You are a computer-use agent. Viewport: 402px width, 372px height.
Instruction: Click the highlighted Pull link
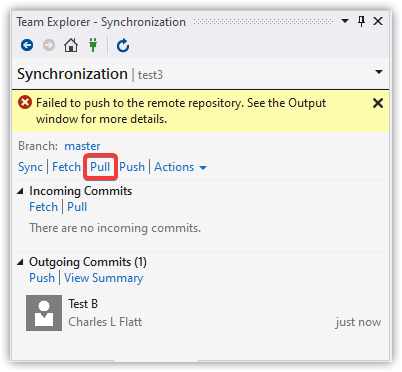pyautogui.click(x=100, y=167)
